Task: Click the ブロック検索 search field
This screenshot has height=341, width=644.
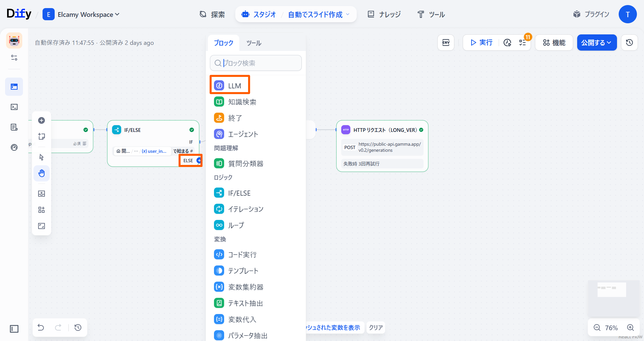Action: click(x=260, y=63)
